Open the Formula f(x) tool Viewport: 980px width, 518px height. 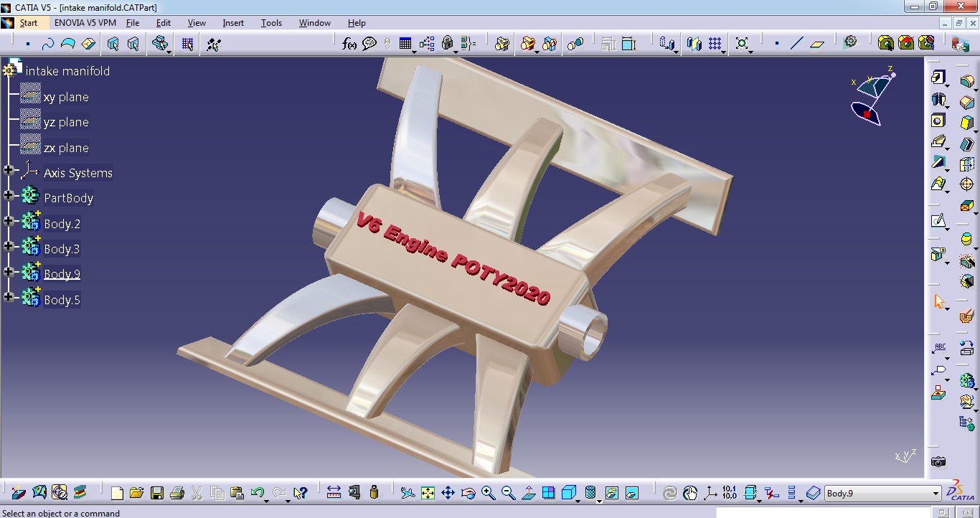point(349,44)
